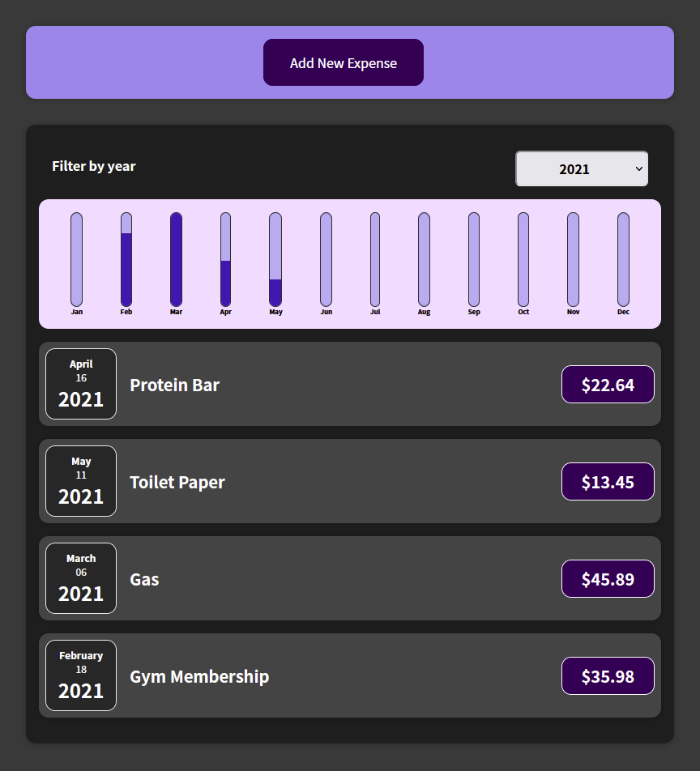Screen dimensions: 700x771
Task: Click the Add New Expense button
Action: coord(343,62)
